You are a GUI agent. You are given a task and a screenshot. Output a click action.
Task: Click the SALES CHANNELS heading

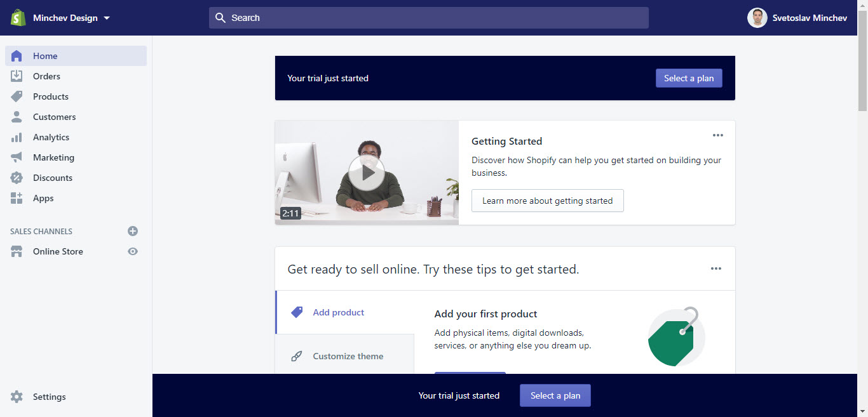(x=41, y=232)
